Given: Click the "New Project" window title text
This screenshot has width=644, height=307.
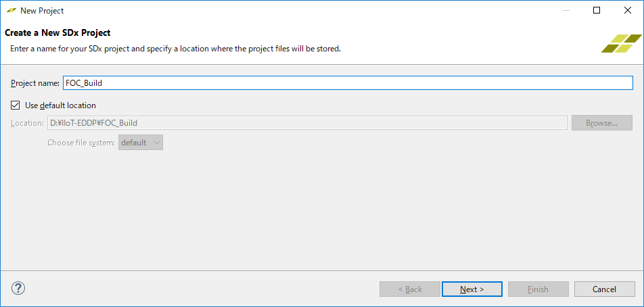Looking at the screenshot, I should pyautogui.click(x=42, y=11).
